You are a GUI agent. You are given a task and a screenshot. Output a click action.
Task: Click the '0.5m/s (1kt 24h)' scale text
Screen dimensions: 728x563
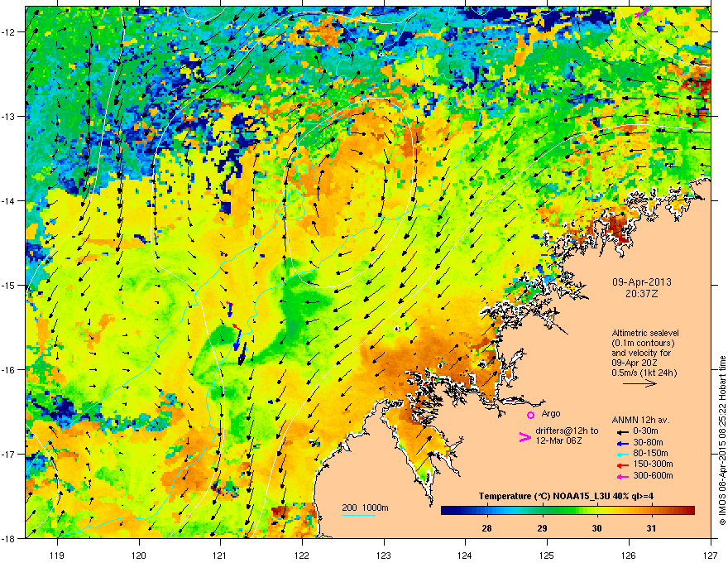click(x=644, y=373)
